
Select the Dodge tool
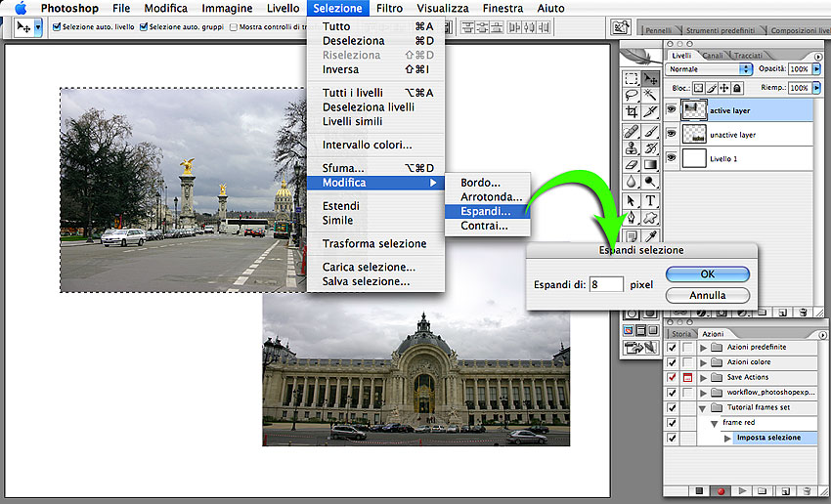650,182
